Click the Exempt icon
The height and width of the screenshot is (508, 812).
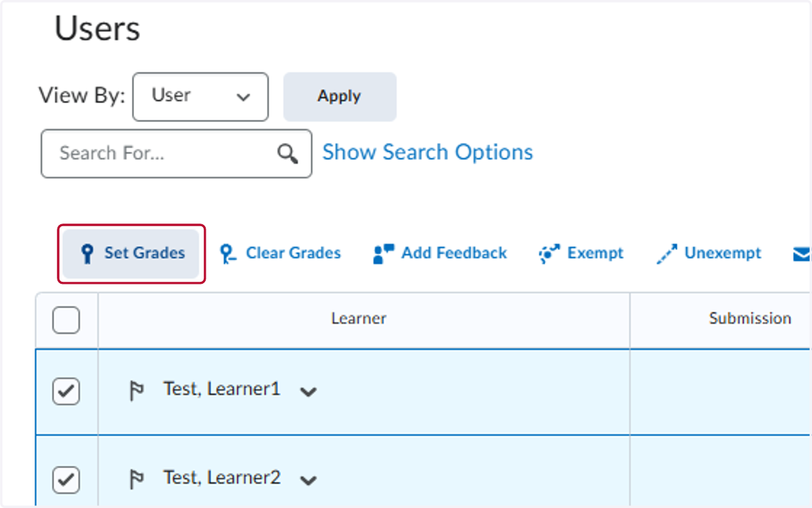tap(549, 254)
